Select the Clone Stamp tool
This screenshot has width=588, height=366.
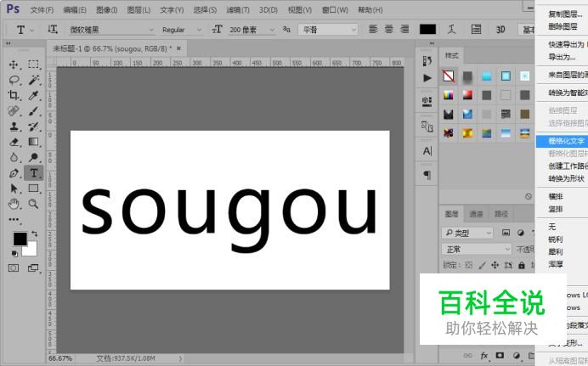point(14,127)
